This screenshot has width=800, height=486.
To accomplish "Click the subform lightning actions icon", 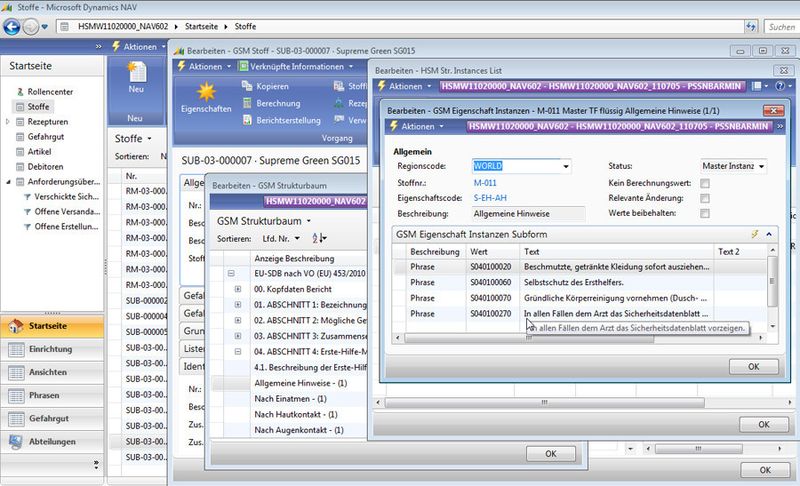I will 755,234.
